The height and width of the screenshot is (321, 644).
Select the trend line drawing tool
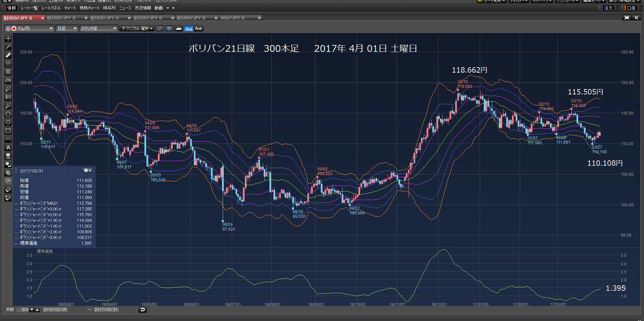8,47
